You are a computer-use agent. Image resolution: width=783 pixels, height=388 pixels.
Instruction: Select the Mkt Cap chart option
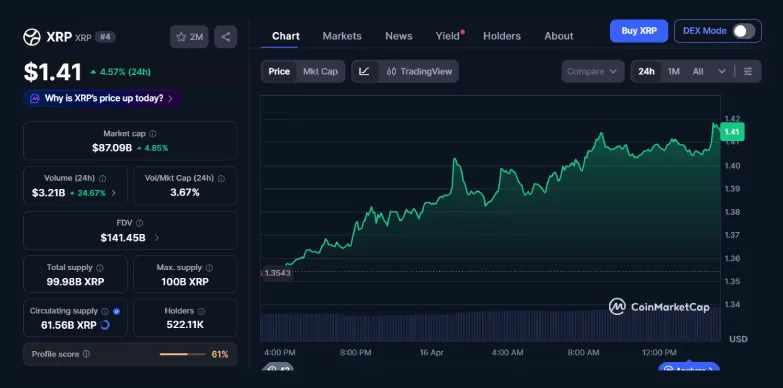(x=320, y=71)
